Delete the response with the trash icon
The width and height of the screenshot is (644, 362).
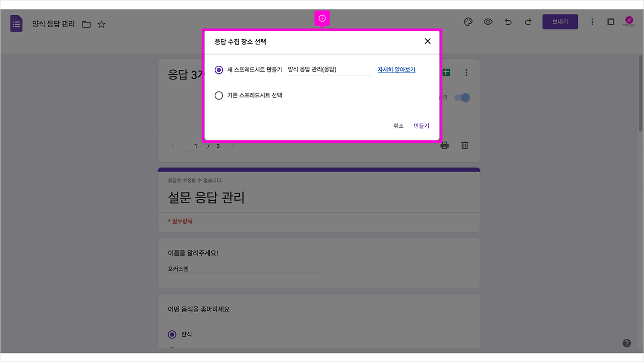click(464, 145)
